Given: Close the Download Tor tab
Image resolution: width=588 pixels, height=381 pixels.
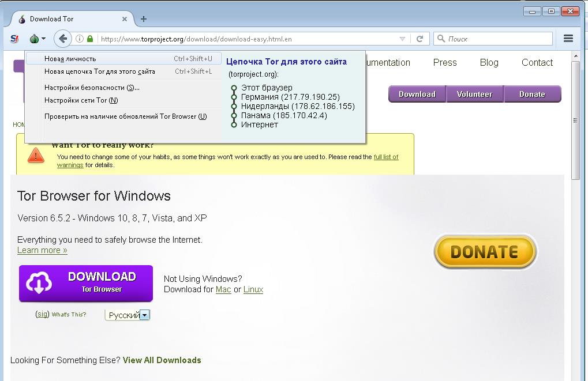Looking at the screenshot, I should [125, 18].
